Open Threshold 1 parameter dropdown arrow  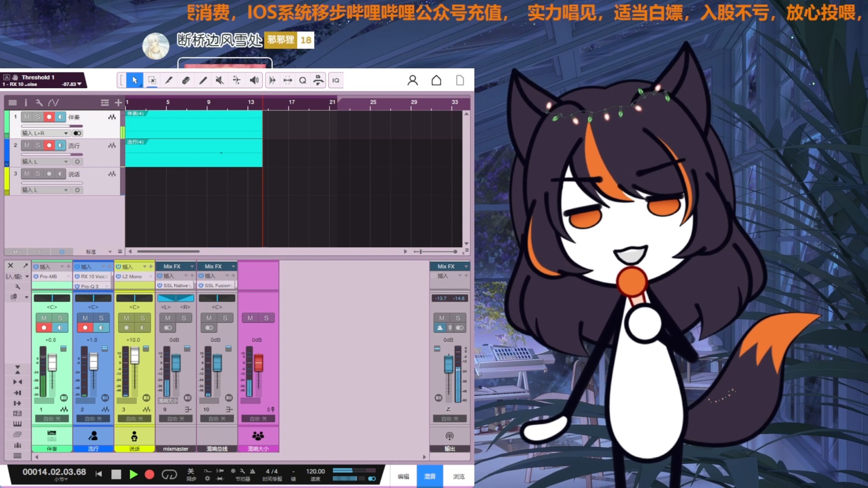pyautogui.click(x=80, y=84)
